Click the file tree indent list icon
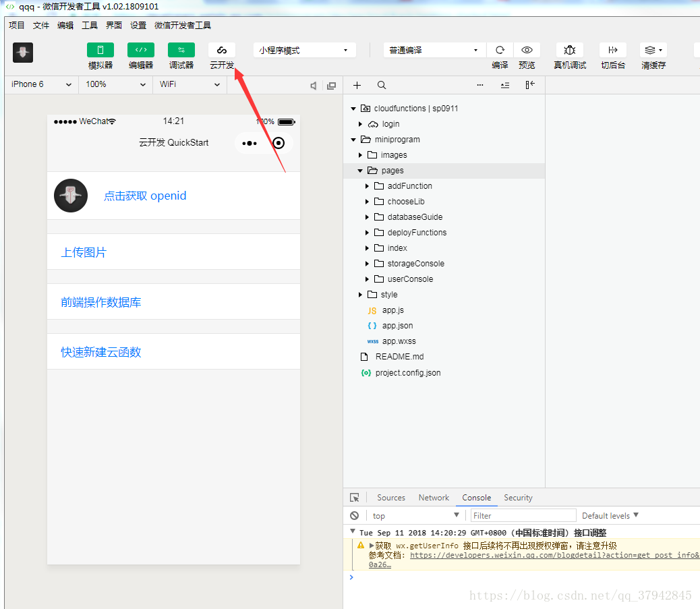The image size is (700, 609). pyautogui.click(x=505, y=85)
